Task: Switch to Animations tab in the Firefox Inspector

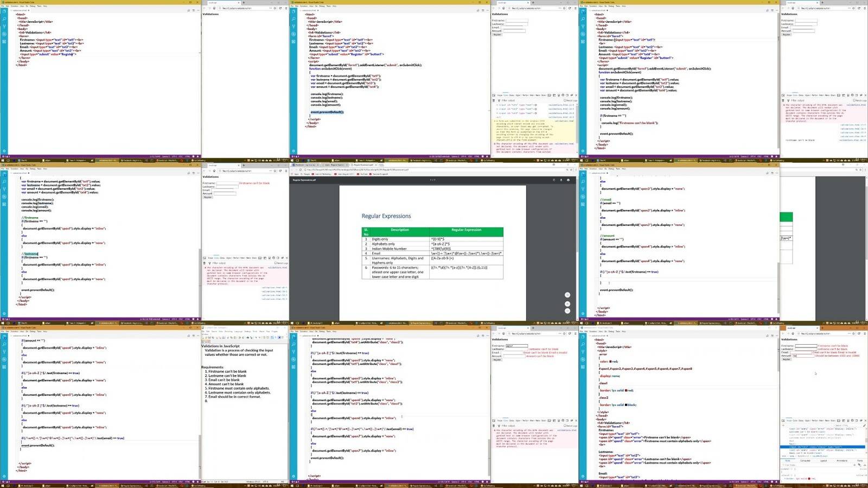Action: 842,460
